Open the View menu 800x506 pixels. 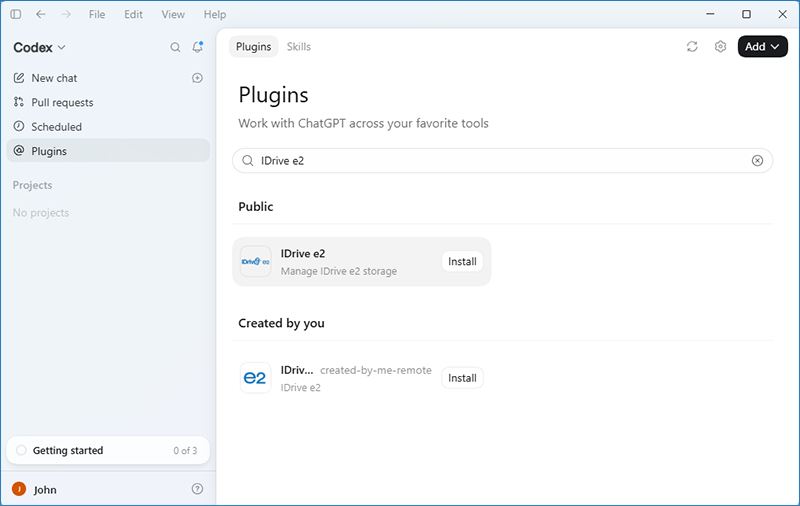(x=173, y=14)
